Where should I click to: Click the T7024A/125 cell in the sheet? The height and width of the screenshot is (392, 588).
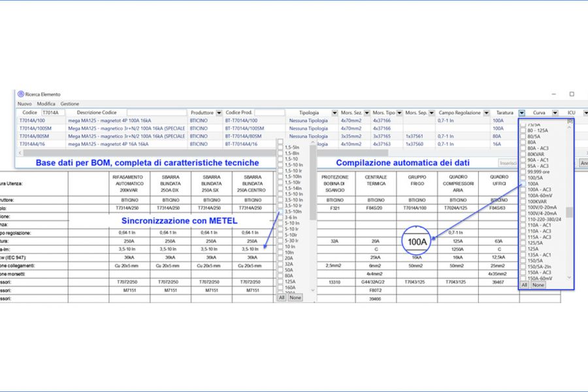coord(458,208)
